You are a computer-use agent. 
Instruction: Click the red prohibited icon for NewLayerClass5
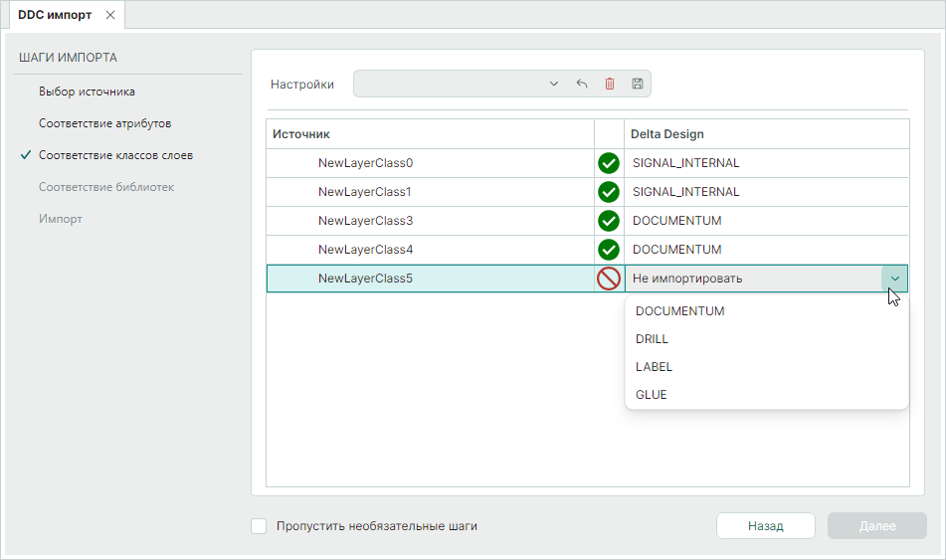click(609, 279)
